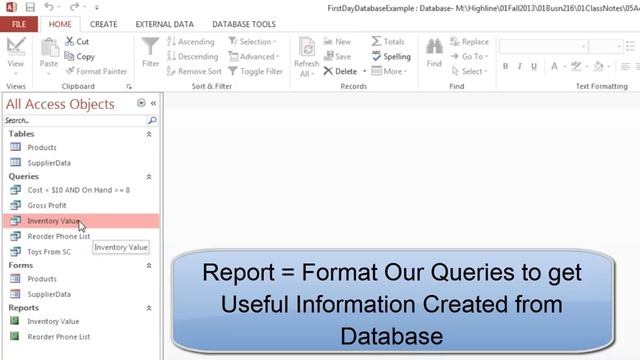The image size is (640, 360).
Task: Switch to the CREATE tab
Action: [x=104, y=24]
